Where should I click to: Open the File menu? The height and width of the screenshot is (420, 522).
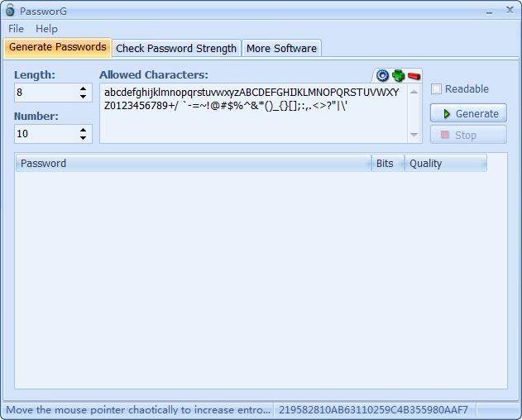coord(16,29)
